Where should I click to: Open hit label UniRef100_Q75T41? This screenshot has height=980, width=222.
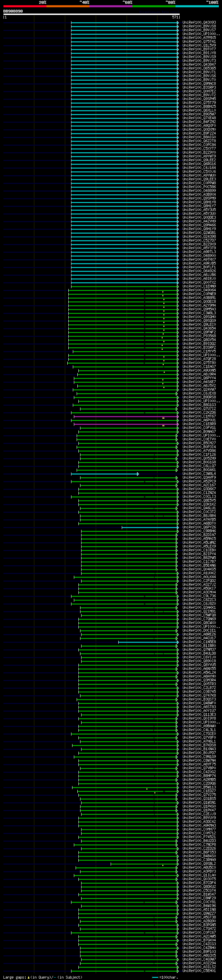[x=199, y=41]
